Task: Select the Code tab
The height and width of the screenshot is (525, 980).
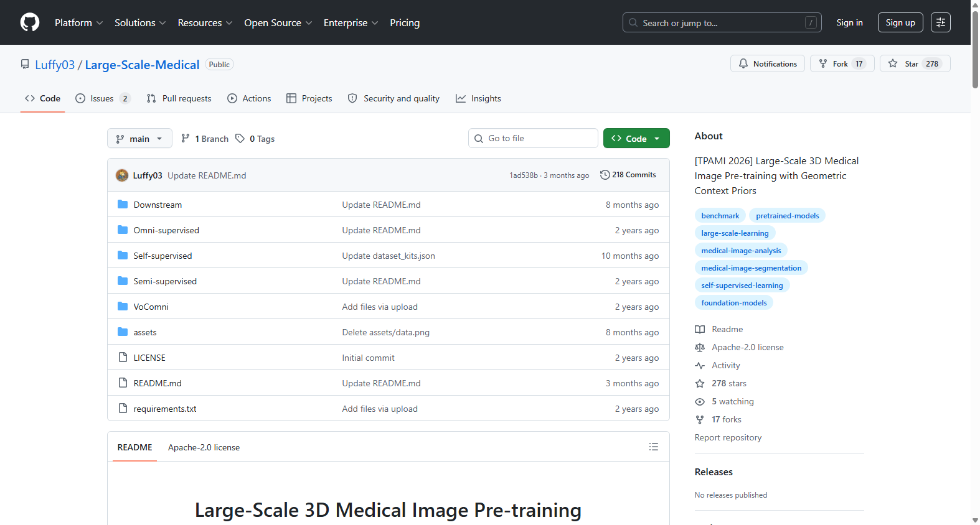Action: tap(42, 98)
